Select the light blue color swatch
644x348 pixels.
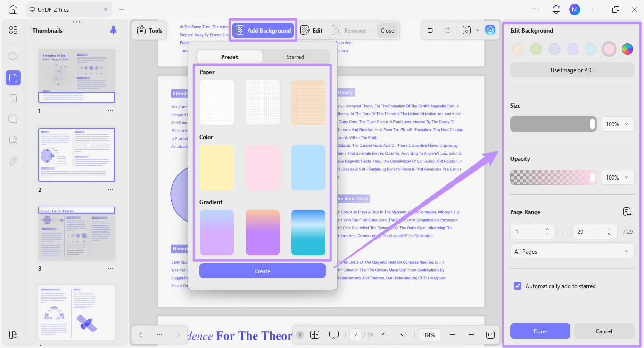pyautogui.click(x=591, y=49)
